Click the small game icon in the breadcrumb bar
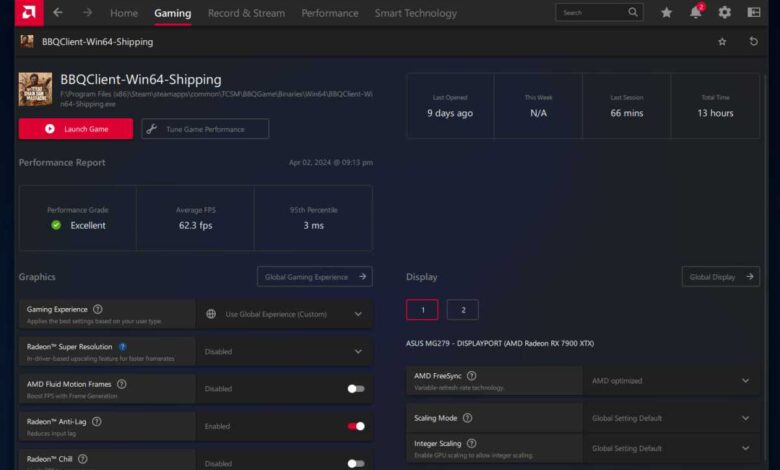Viewport: 780px width, 470px height. [x=27, y=41]
